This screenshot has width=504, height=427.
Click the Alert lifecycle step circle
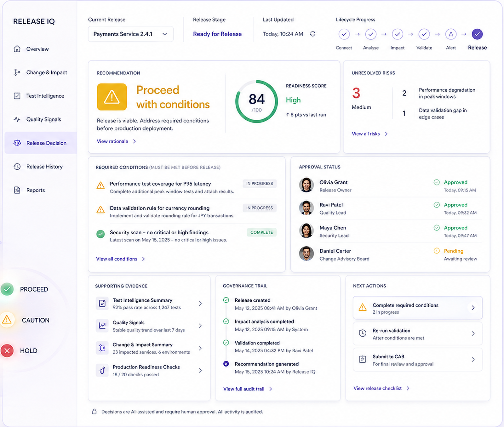click(x=451, y=34)
